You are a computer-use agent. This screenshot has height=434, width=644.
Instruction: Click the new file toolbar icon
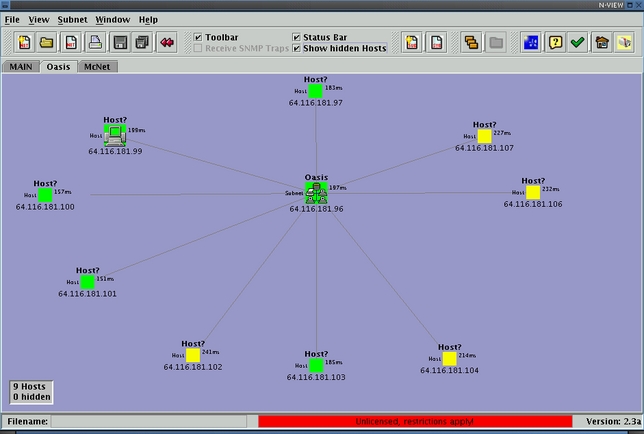(23, 42)
